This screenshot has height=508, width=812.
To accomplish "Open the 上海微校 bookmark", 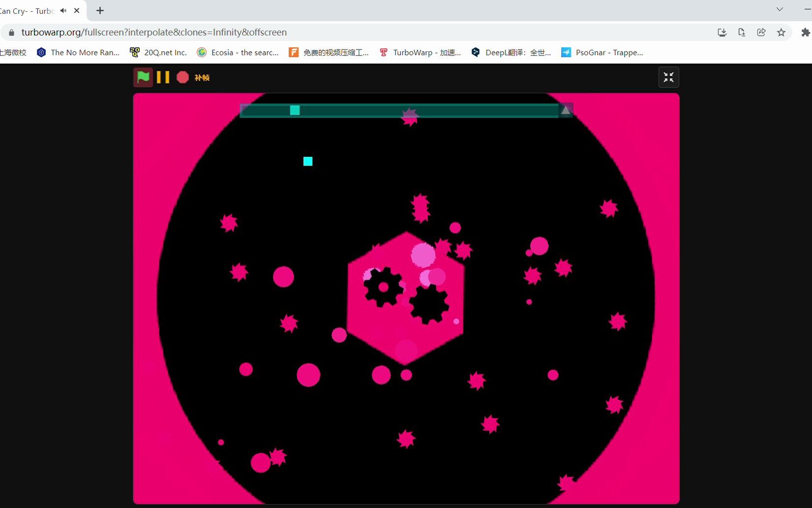I will click(x=13, y=52).
